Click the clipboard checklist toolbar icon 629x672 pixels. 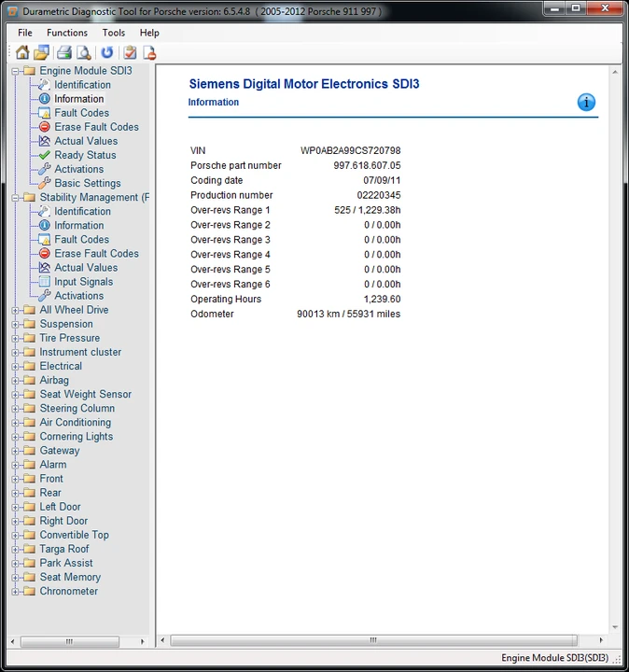[130, 52]
